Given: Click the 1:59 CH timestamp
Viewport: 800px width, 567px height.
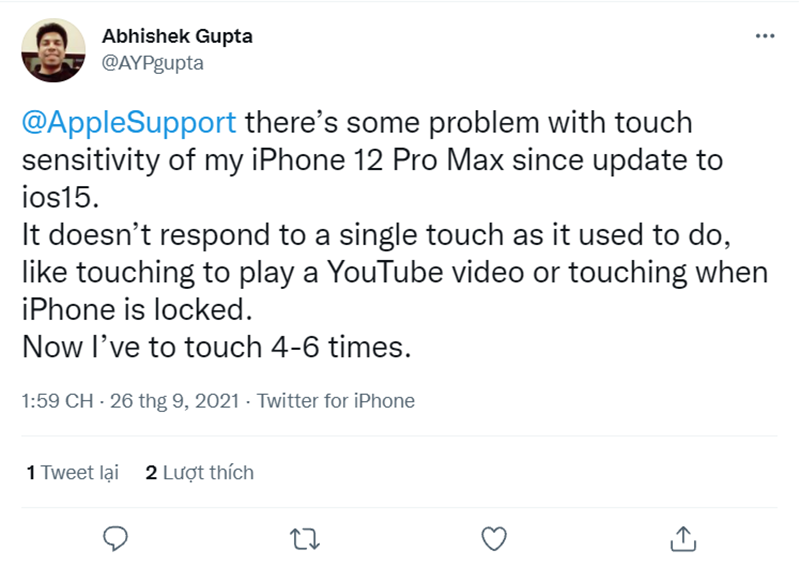Looking at the screenshot, I should coord(57,401).
